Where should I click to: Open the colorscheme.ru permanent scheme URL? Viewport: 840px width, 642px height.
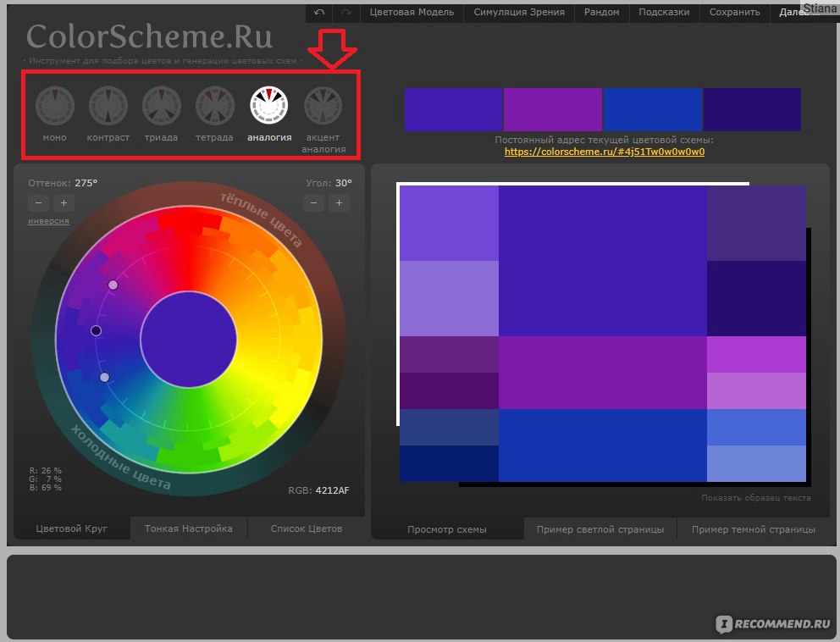604,152
